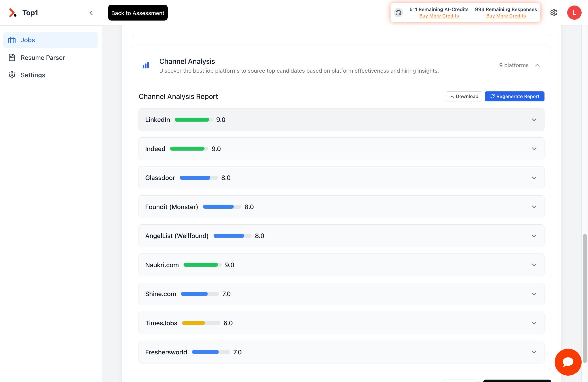Collapse the sidebar with the left chevron
588x382 pixels.
[x=91, y=13]
